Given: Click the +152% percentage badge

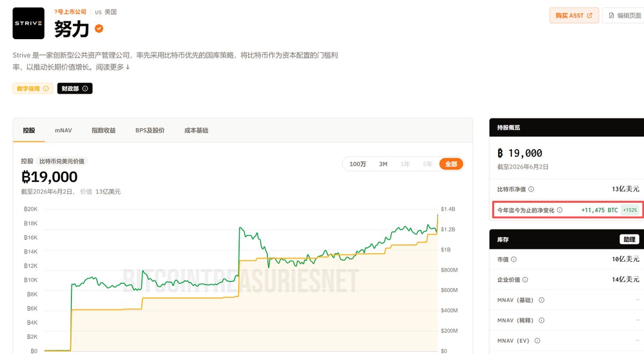Looking at the screenshot, I should (x=630, y=210).
